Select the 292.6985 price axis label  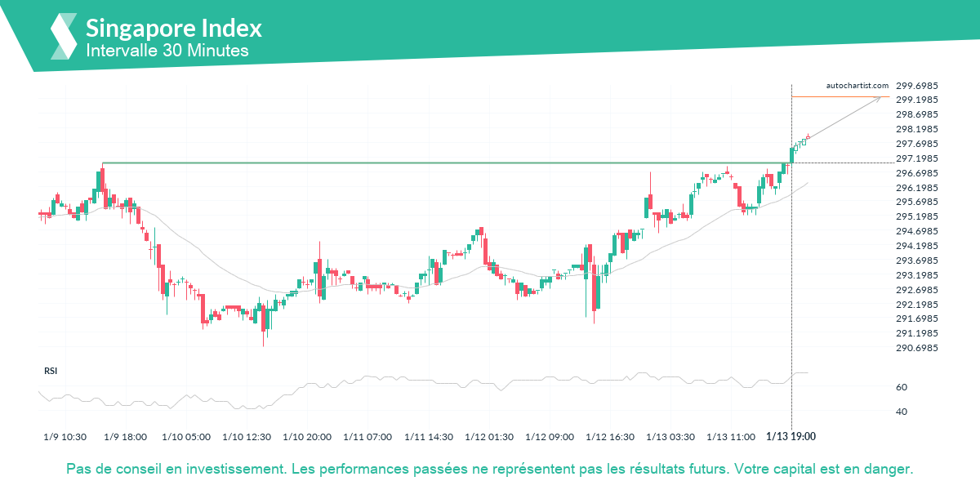pos(916,290)
